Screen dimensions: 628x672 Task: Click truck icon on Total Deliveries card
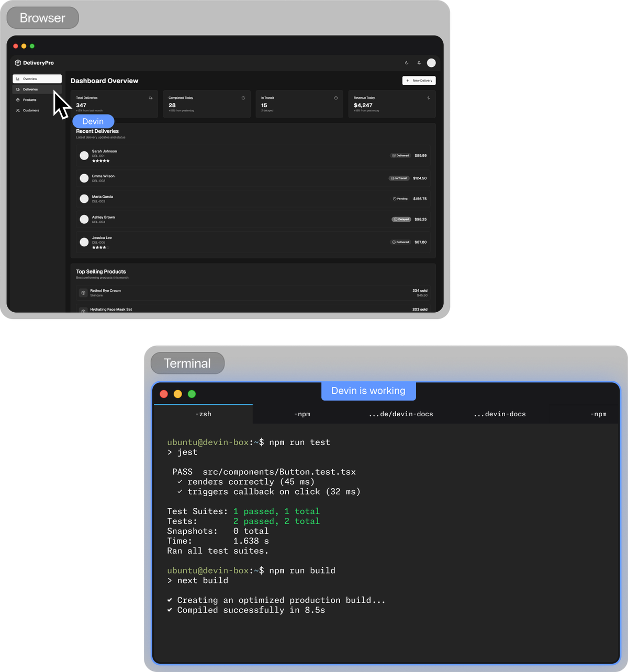click(x=151, y=98)
